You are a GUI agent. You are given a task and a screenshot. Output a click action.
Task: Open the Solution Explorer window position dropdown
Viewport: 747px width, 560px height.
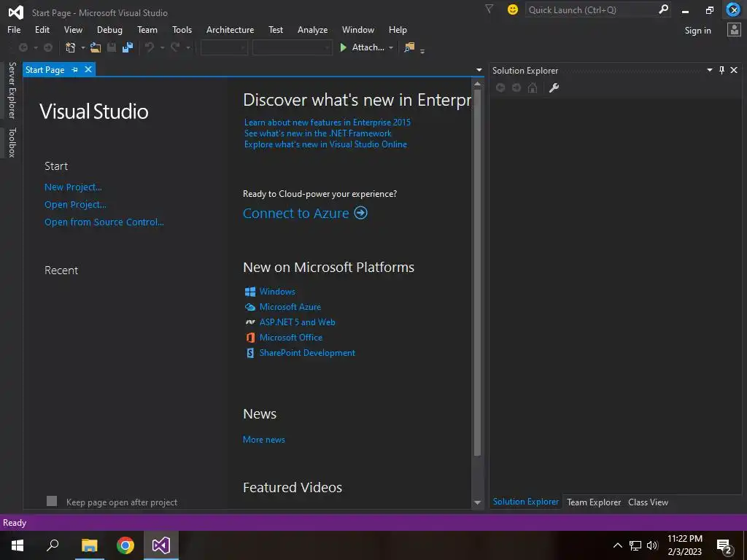709,70
